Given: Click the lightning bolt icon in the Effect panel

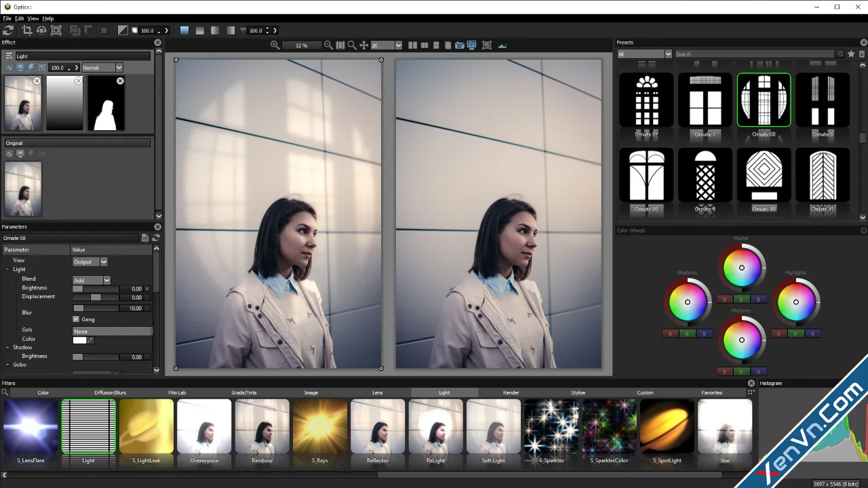Looking at the screenshot, I should (31, 68).
